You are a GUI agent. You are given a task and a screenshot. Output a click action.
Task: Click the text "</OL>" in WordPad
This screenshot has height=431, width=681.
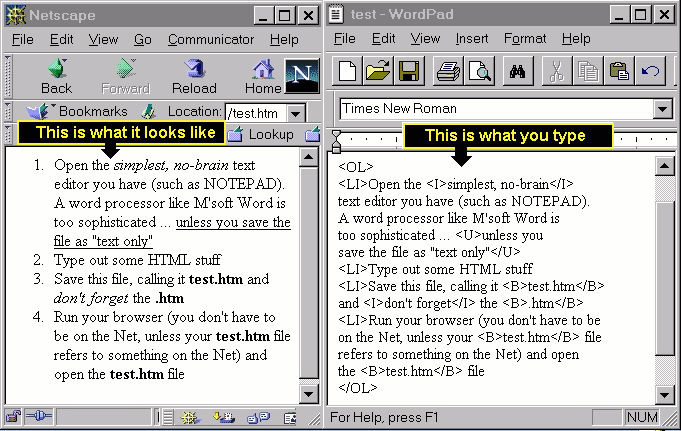(x=357, y=388)
